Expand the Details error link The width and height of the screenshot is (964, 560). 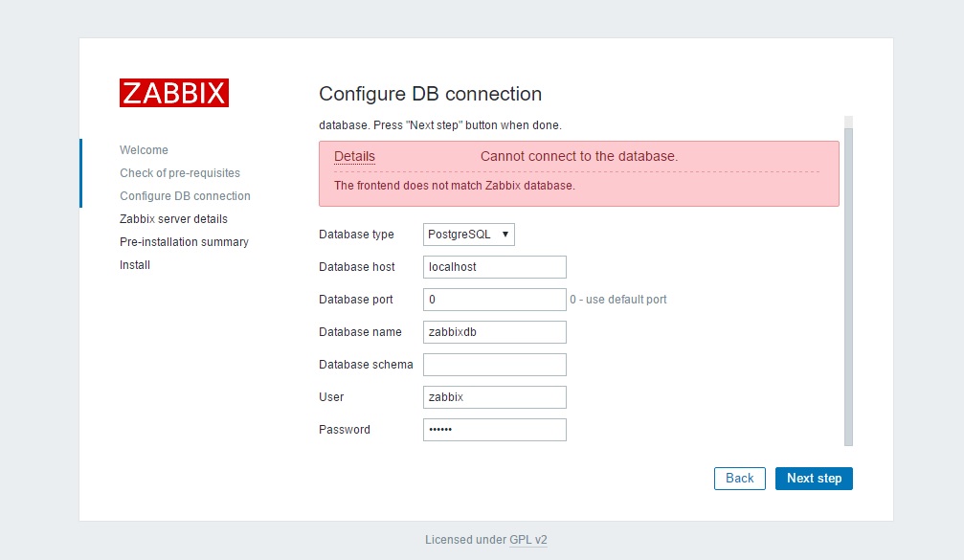pos(354,157)
